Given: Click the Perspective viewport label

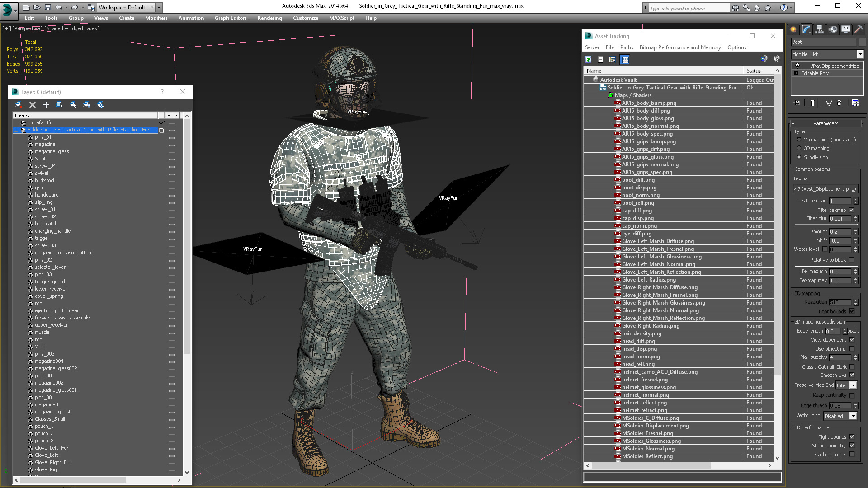Looking at the screenshot, I should pos(27,28).
